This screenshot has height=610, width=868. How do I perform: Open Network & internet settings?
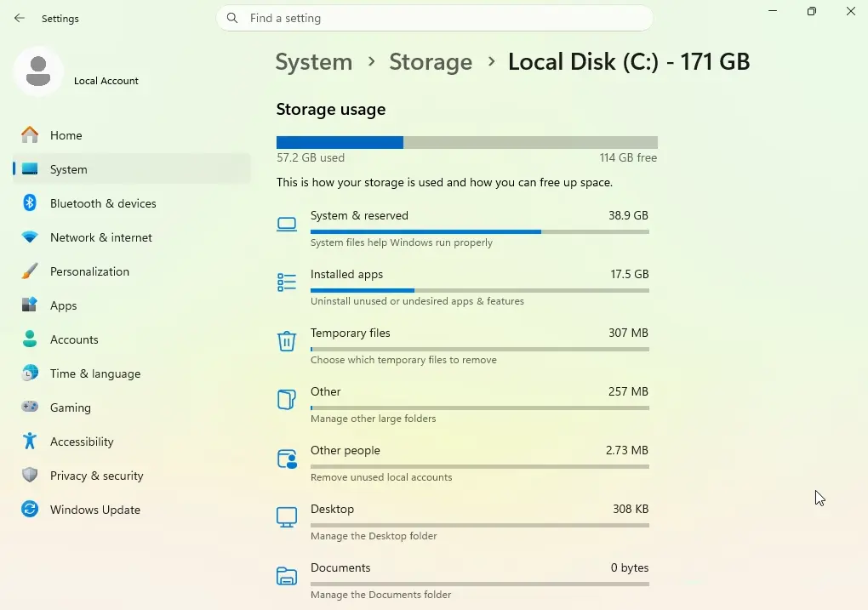[x=132, y=237]
